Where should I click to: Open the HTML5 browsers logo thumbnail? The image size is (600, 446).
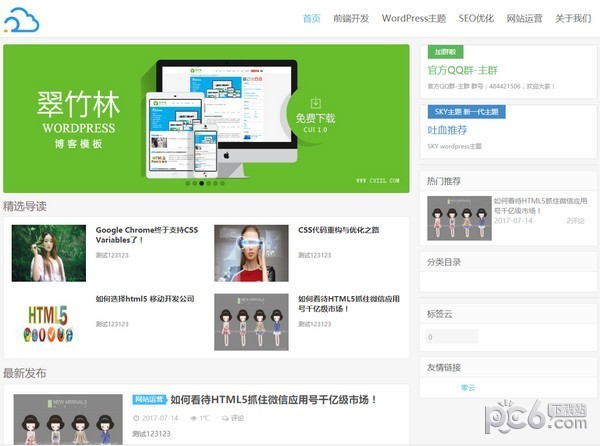click(x=49, y=322)
